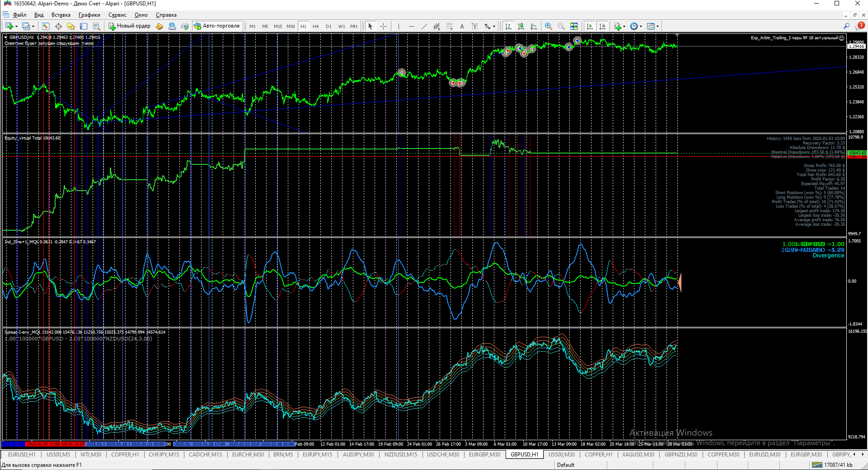Open the Indicators list icon

click(618, 26)
